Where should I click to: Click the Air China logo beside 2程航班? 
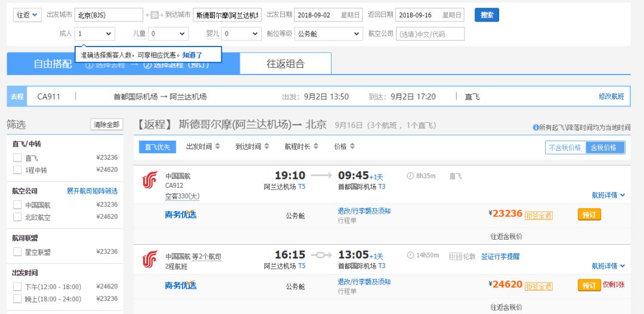pyautogui.click(x=150, y=259)
